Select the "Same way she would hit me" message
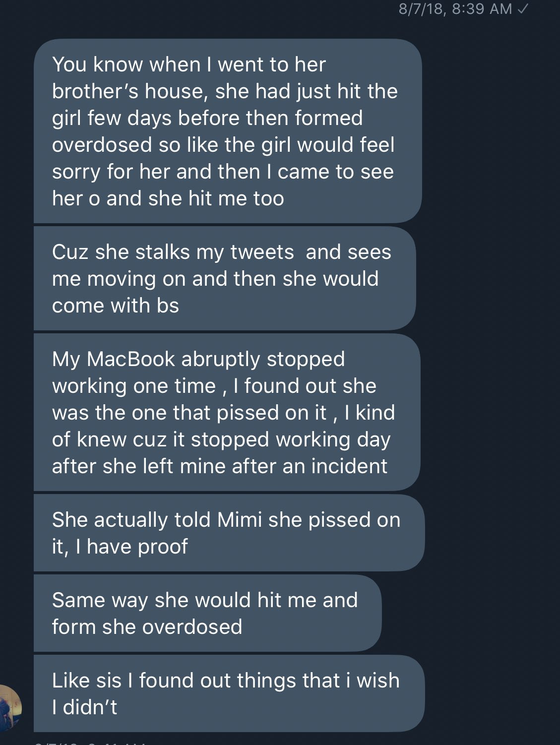560x745 pixels. pyautogui.click(x=207, y=613)
